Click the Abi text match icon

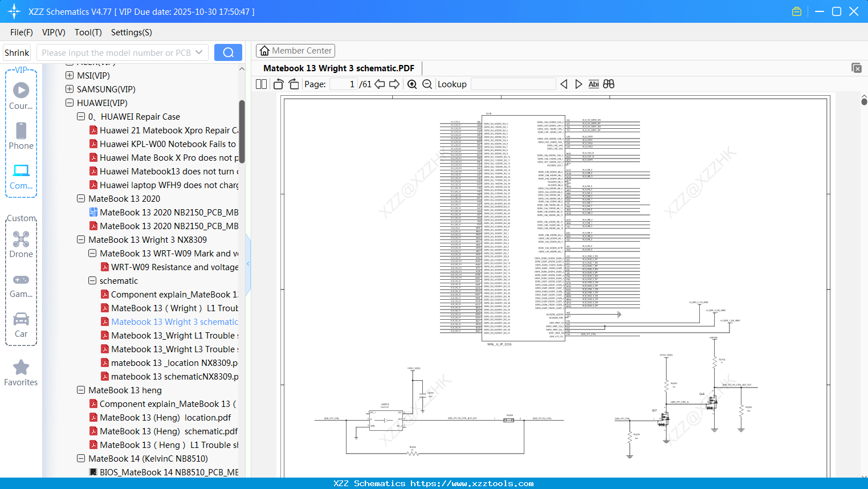tap(594, 84)
